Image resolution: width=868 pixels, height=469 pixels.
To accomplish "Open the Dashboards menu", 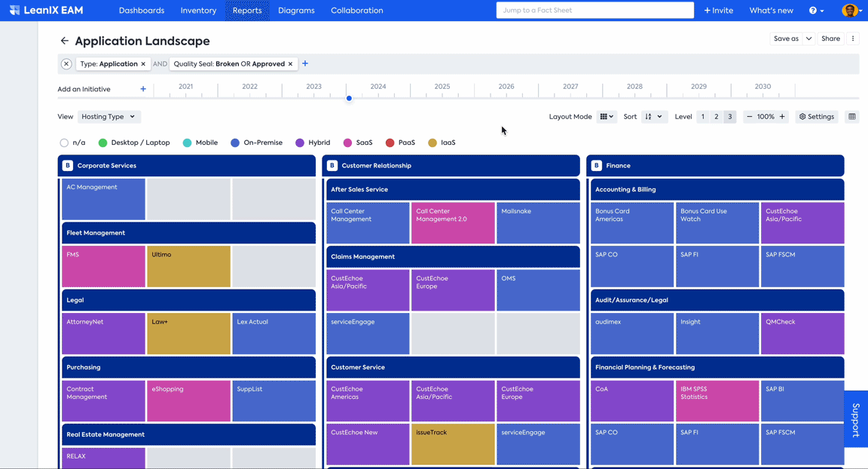I will (x=142, y=11).
